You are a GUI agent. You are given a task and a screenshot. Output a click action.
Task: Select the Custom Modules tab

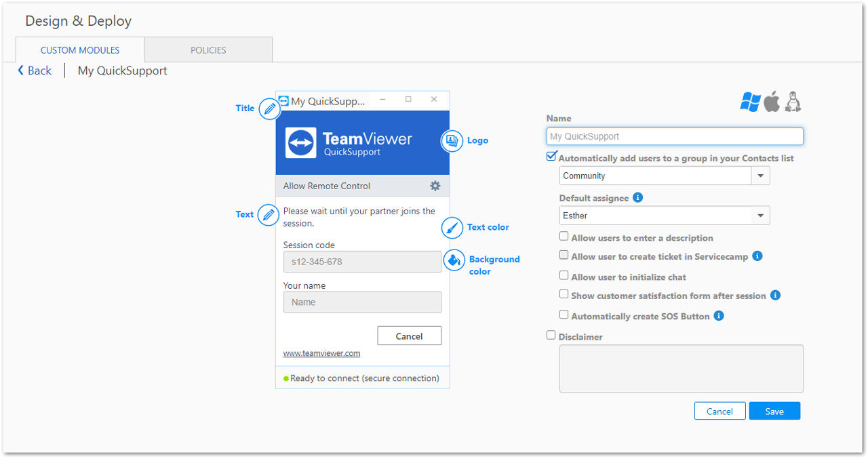(x=80, y=50)
